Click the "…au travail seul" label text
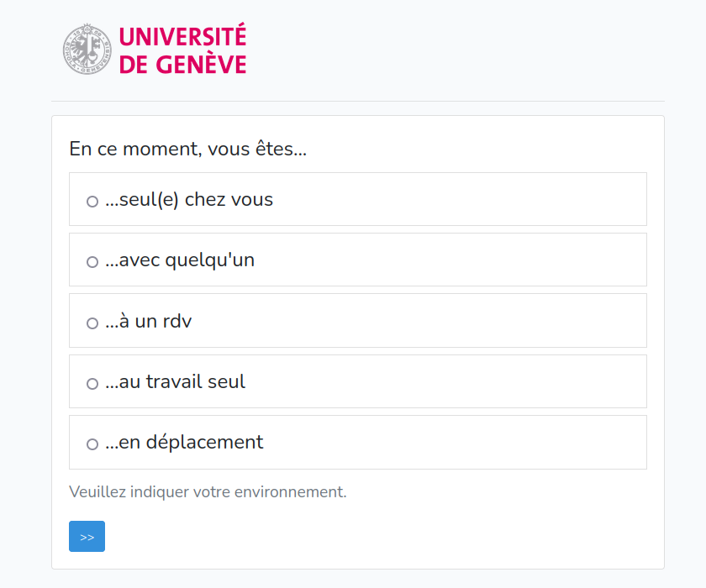The image size is (706, 588). 175,381
